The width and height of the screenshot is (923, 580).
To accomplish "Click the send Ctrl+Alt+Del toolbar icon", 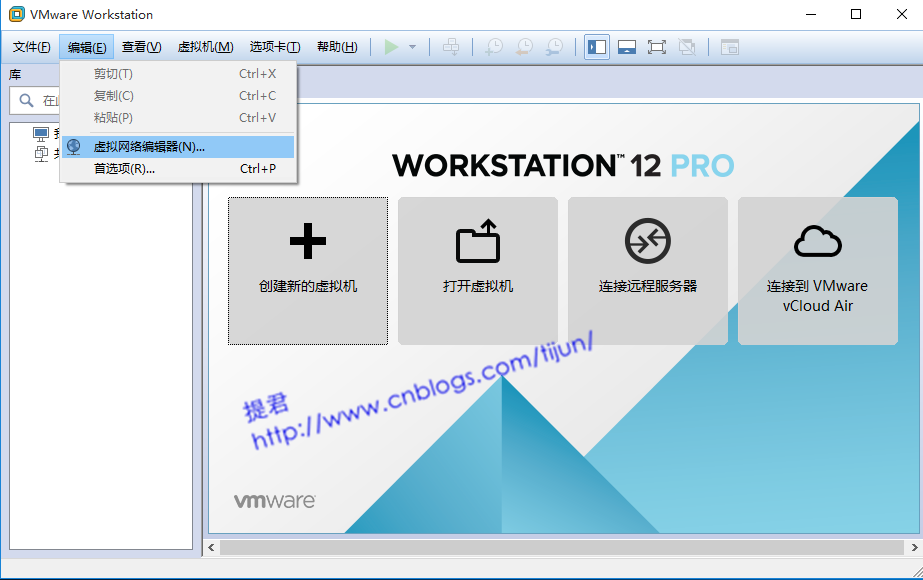I will point(451,47).
